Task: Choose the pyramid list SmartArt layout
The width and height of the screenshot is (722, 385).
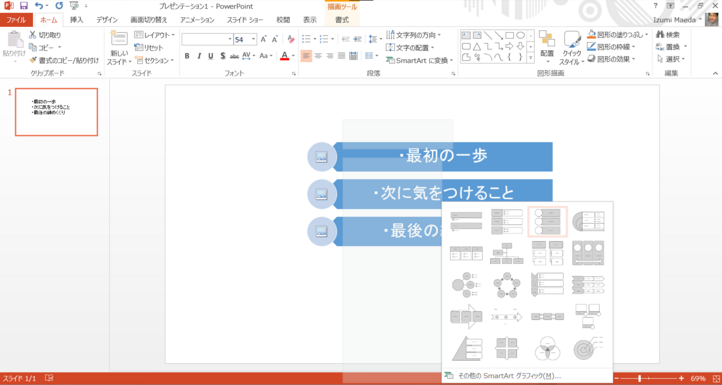Action: coord(466,349)
